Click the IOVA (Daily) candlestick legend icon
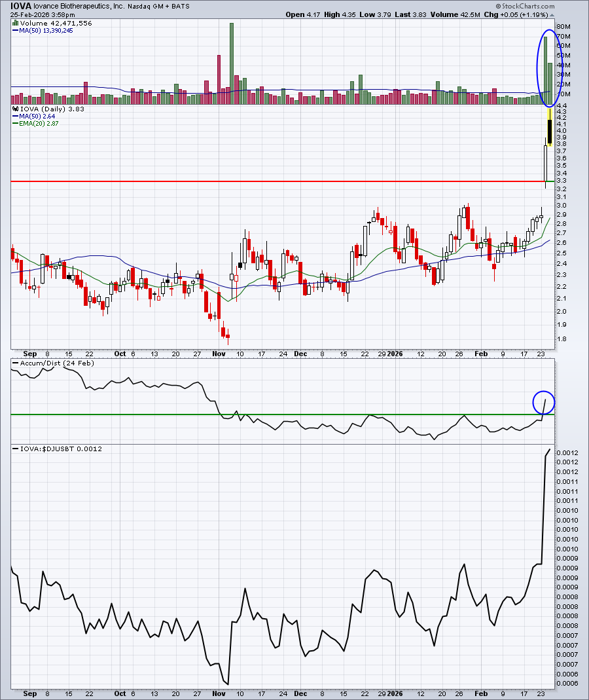 [x=16, y=109]
